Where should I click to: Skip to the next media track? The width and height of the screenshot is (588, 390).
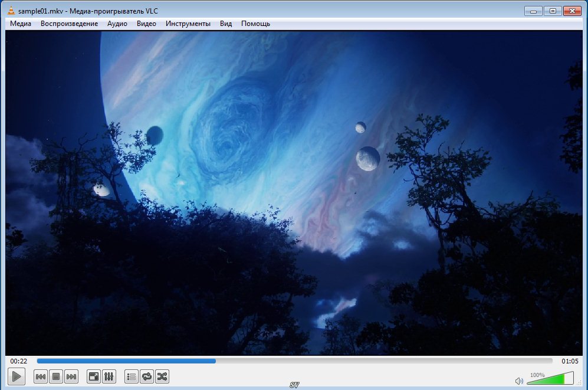click(71, 376)
